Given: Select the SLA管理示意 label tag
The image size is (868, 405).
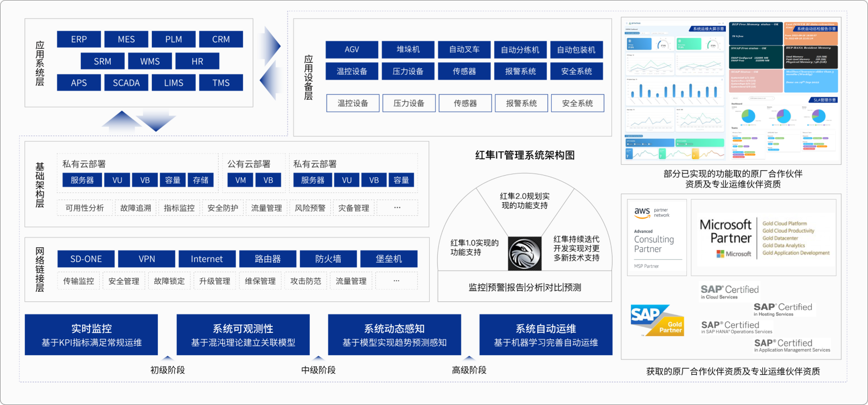Looking at the screenshot, I should pos(824,100).
